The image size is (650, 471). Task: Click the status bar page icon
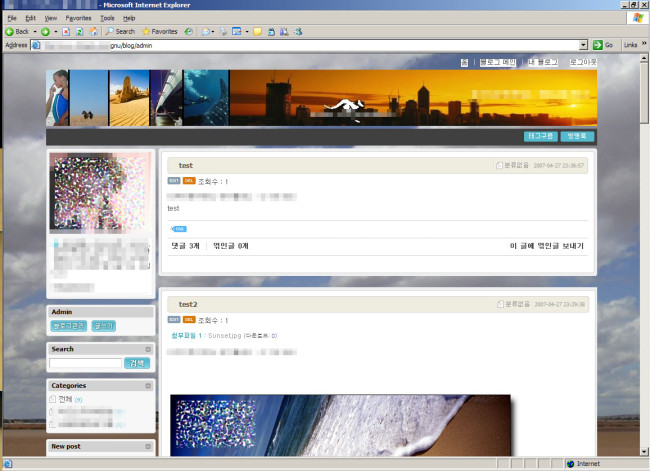tap(8, 464)
